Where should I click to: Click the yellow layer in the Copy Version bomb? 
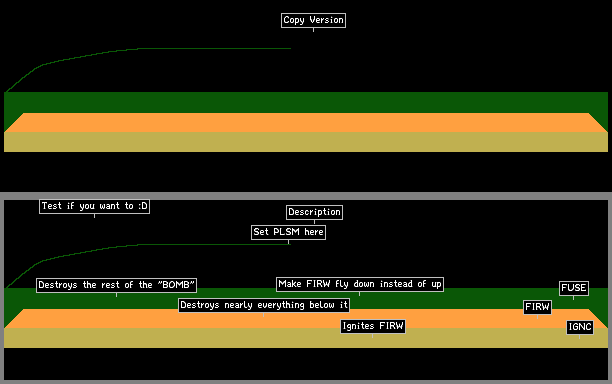tap(306, 142)
